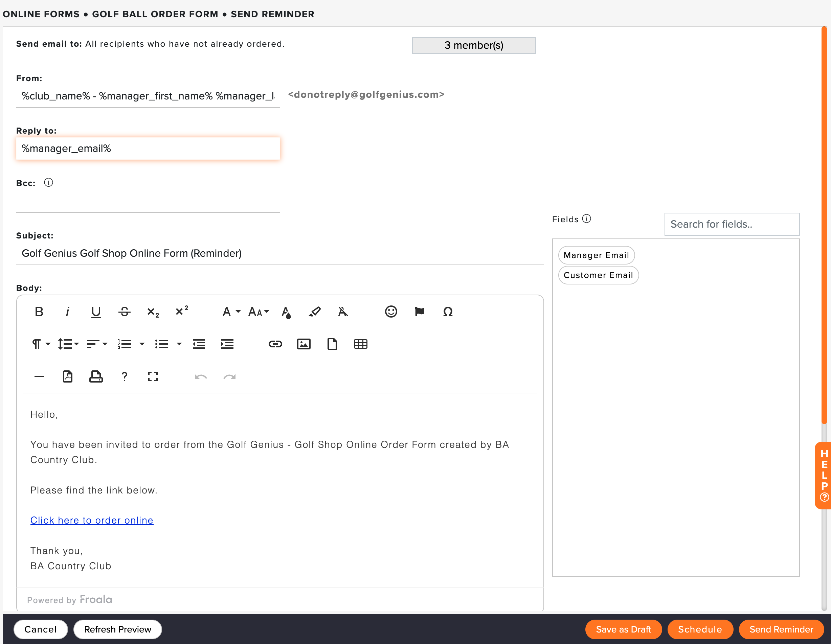This screenshot has width=831, height=644.
Task: Open the inline style brush tool
Action: (315, 312)
